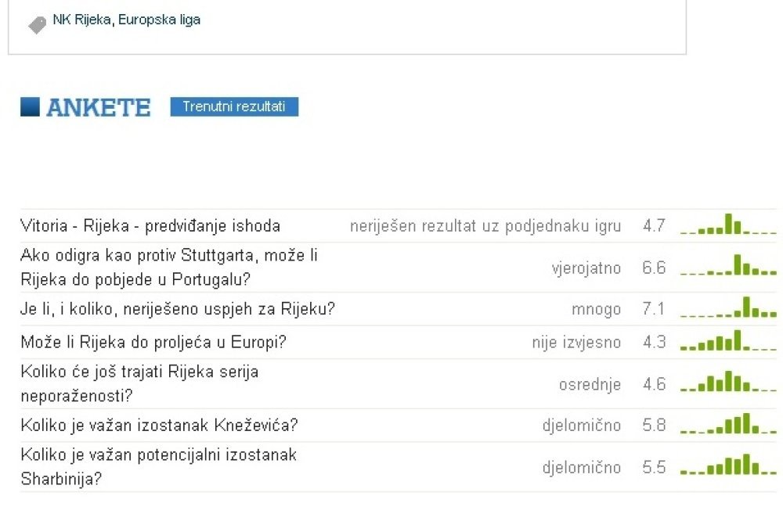The width and height of the screenshot is (783, 532).
Task: Open the poll about playing like against Stuttgart
Action: coord(169,267)
